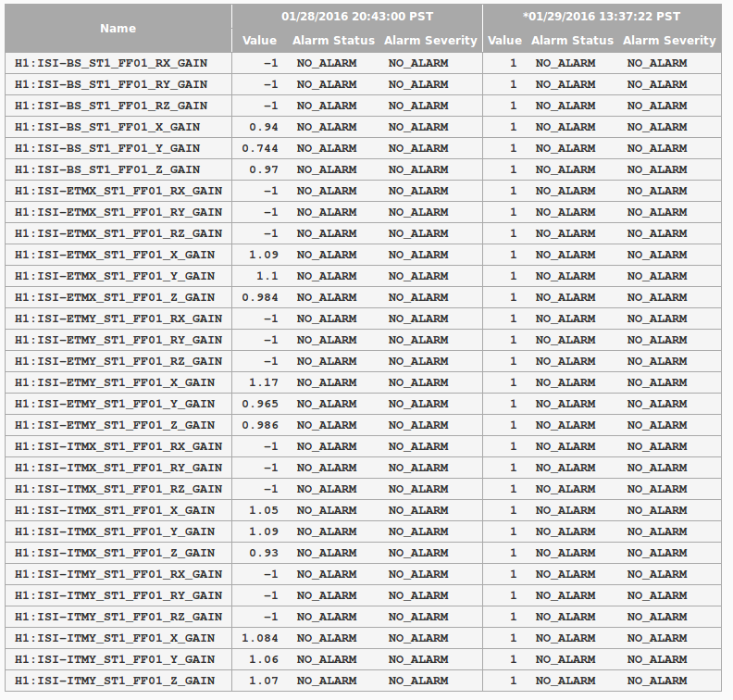Select row H1:ISI-ETMY_ST1_FF01_RZ_GAIN
Viewport: 733px width, 700px height.
coord(363,361)
